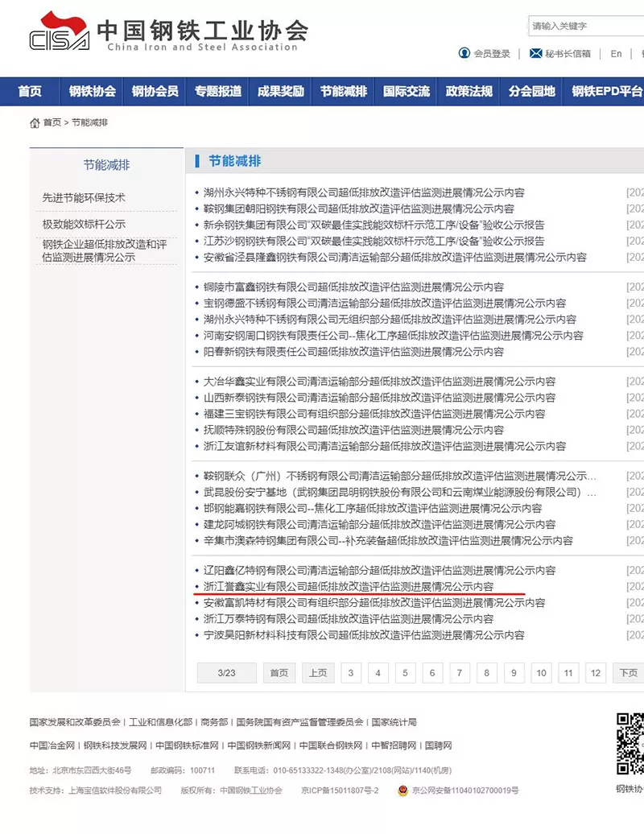Open the 国际交流 navigation tab
This screenshot has width=644, height=834.
coord(406,92)
